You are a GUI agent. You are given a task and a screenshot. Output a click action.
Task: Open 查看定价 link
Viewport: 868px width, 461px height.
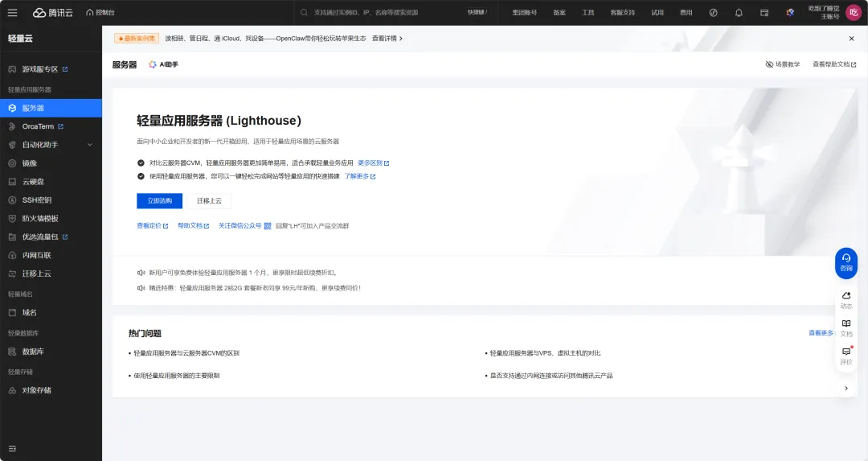click(152, 225)
